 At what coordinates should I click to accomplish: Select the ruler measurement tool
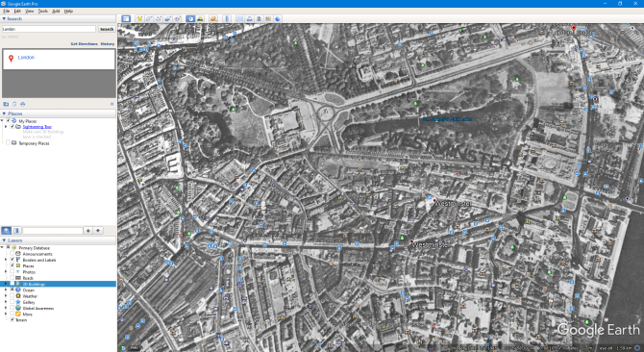click(x=227, y=18)
